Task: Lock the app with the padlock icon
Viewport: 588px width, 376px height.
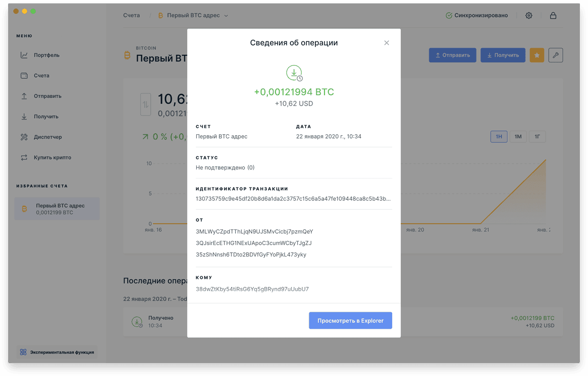Action: (553, 15)
